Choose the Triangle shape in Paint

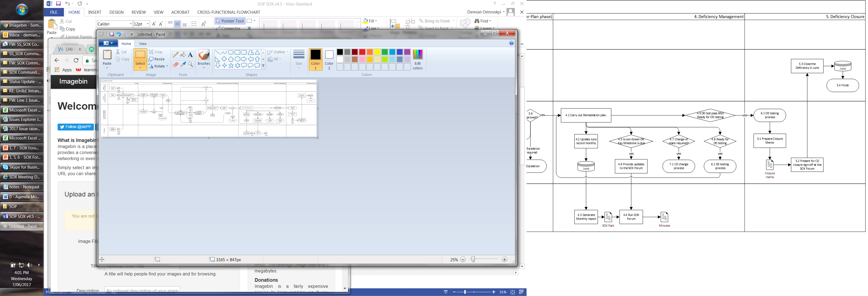coord(258,52)
